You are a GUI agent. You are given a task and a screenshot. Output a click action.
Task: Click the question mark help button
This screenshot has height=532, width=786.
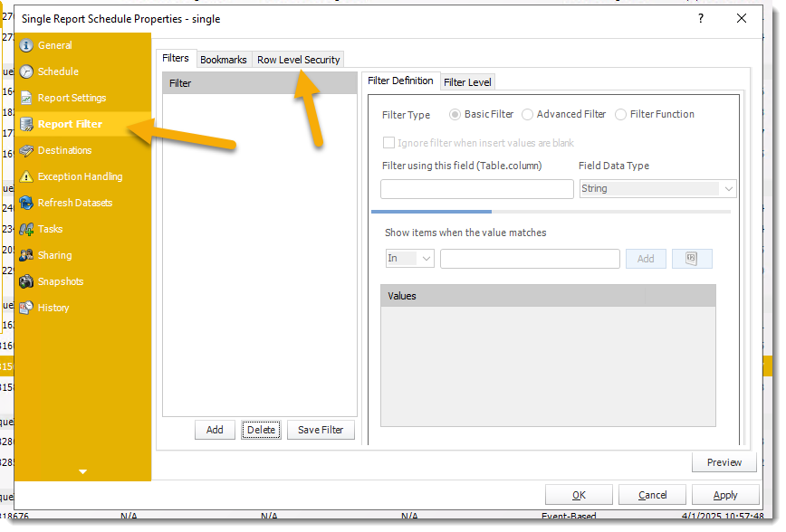point(700,18)
